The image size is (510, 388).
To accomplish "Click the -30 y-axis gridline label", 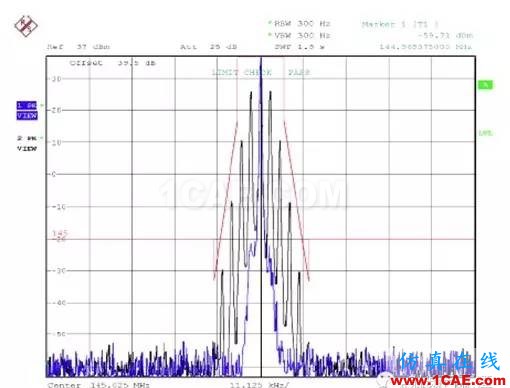I will point(59,270).
